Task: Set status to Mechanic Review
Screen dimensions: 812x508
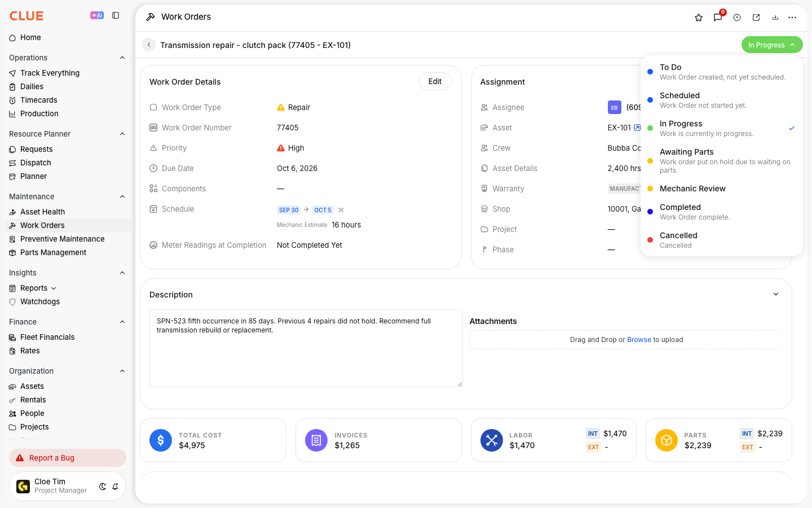Action: pyautogui.click(x=722, y=189)
